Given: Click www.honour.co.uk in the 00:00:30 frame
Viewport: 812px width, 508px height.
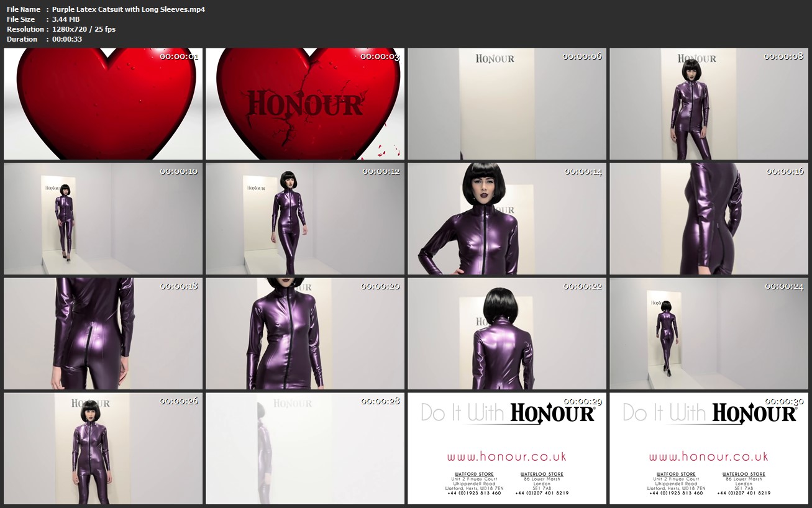Looking at the screenshot, I should tap(709, 456).
